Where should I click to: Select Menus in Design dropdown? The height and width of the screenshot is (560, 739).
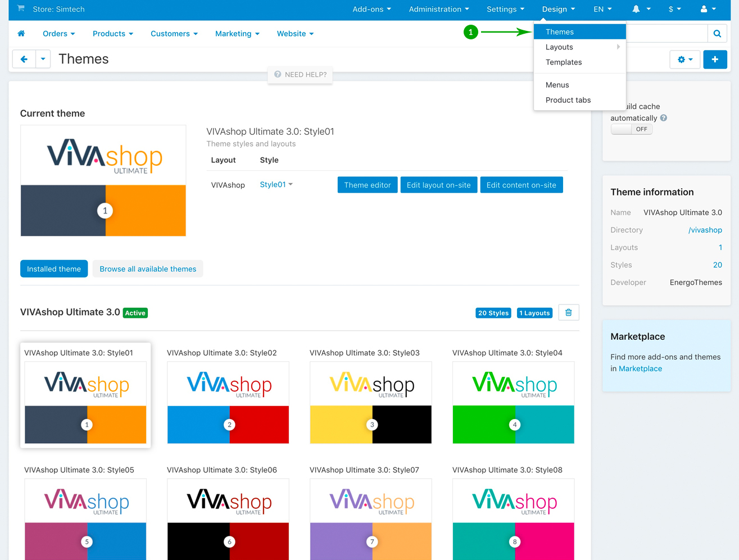[579, 85]
